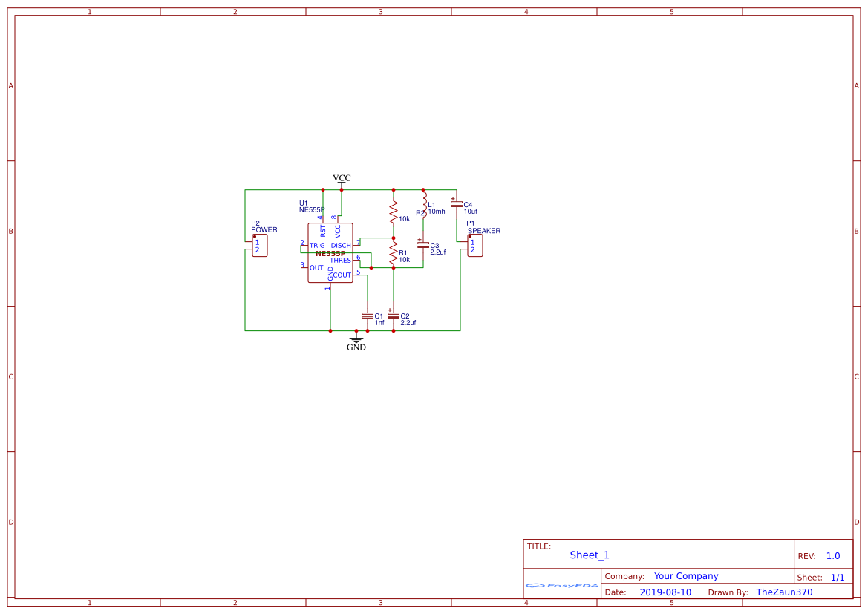Screen dimensions: 868x614
Task: Click the date 2019-08-10 in title block
Action: point(667,592)
